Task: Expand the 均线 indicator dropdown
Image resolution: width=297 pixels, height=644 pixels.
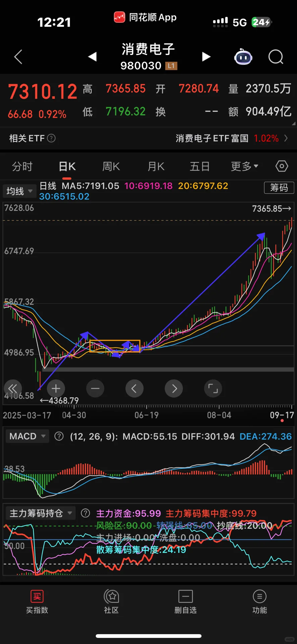Action: 19,191
